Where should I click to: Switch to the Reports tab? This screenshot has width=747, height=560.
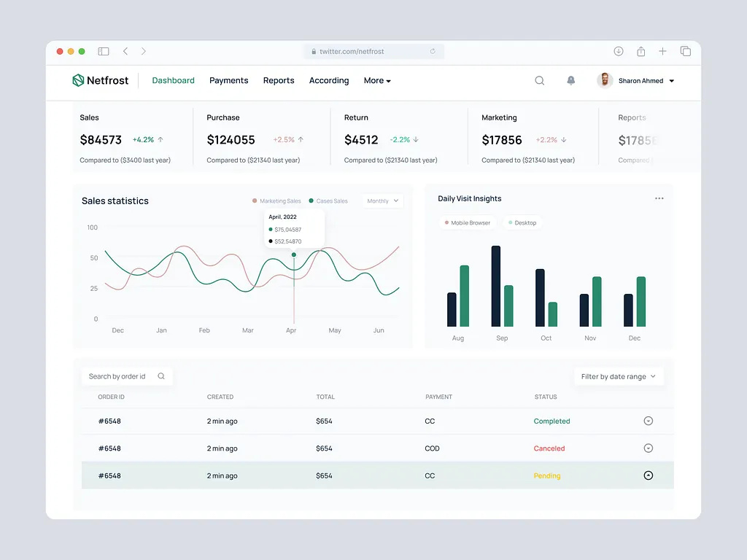point(279,80)
